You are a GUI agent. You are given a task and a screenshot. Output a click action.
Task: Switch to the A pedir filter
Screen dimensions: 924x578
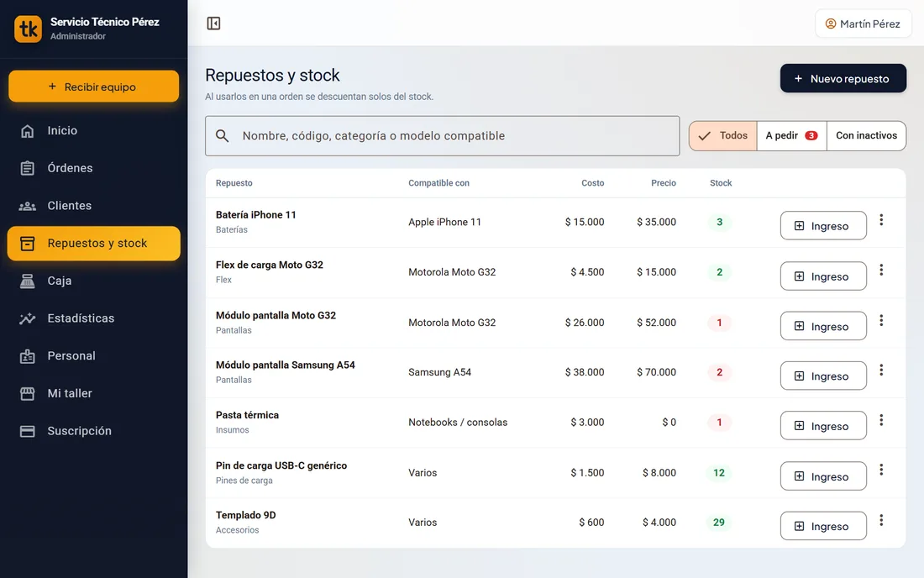791,135
